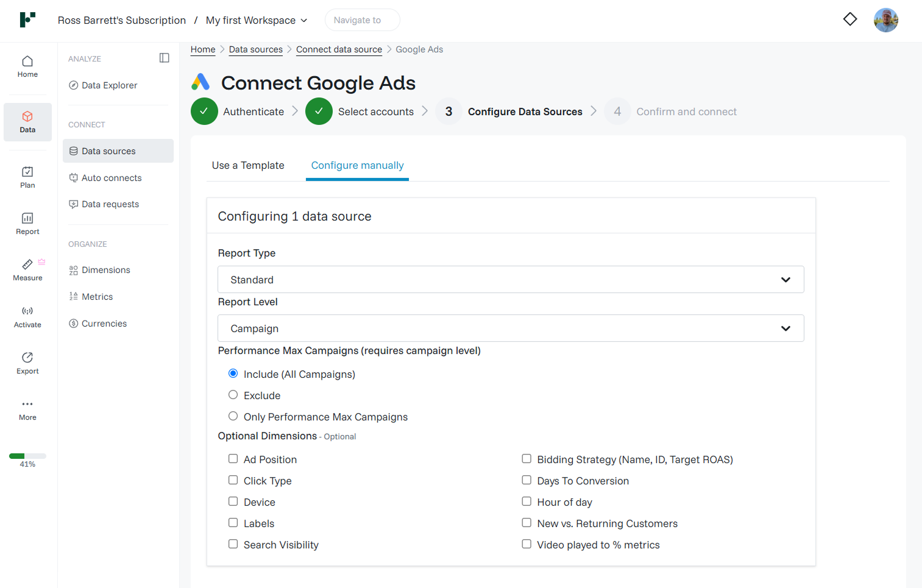Click the Authenticate step label
This screenshot has height=588, width=922.
pyautogui.click(x=254, y=112)
